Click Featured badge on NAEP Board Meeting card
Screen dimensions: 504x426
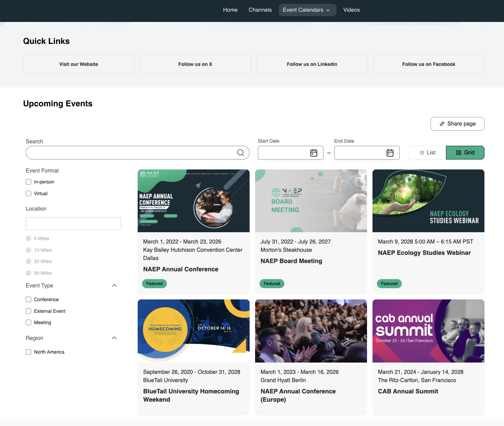pyautogui.click(x=272, y=284)
